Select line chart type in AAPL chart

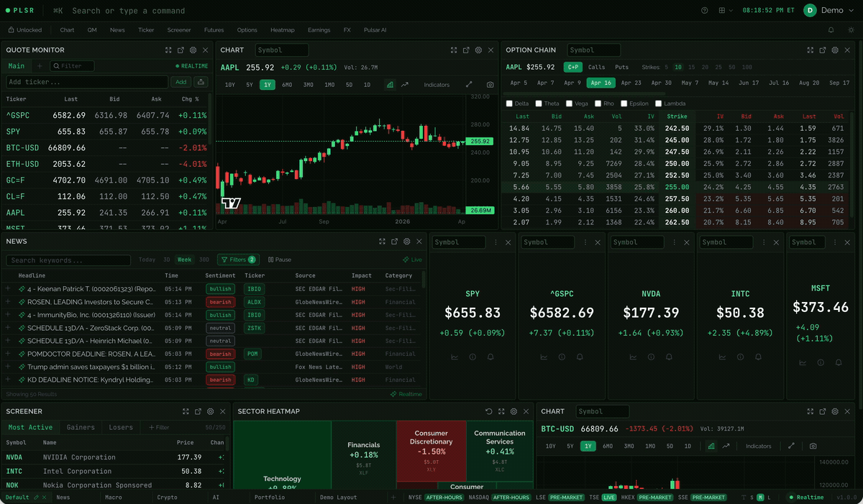pyautogui.click(x=405, y=85)
